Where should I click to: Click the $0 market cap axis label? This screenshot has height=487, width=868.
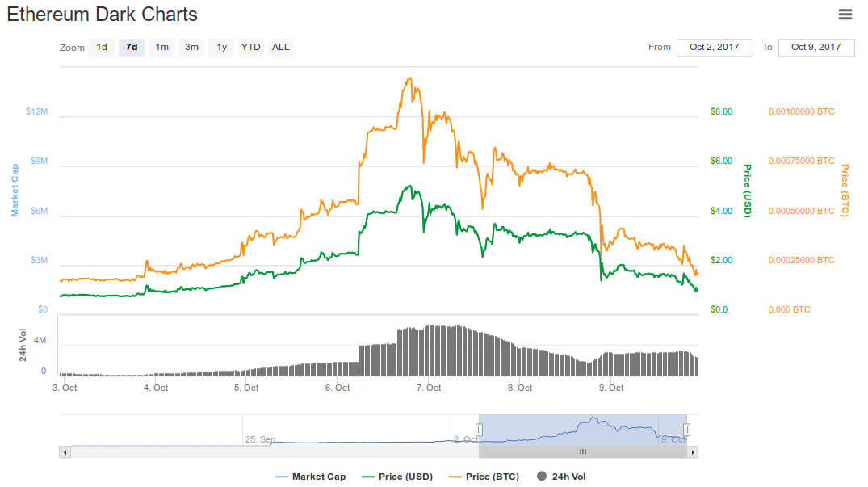pos(43,309)
